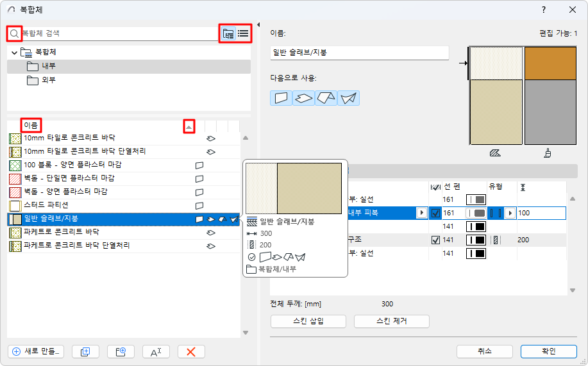Select 스터드 파티션 composite

123,206
